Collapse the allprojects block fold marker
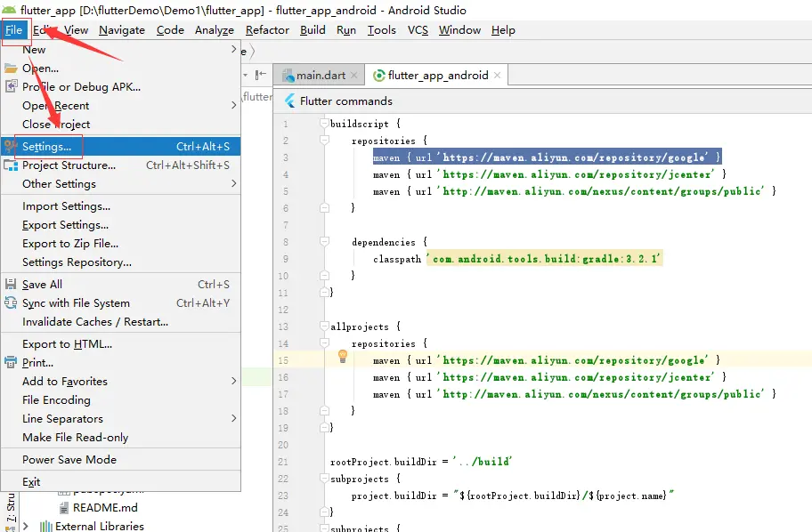 point(324,326)
